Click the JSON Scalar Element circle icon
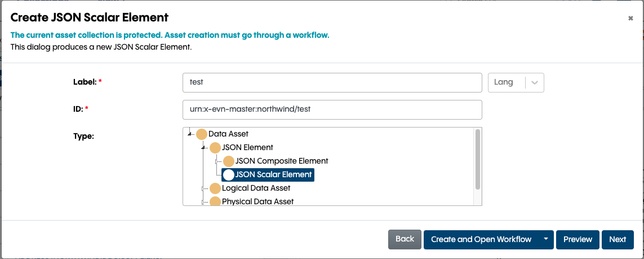 click(x=228, y=175)
